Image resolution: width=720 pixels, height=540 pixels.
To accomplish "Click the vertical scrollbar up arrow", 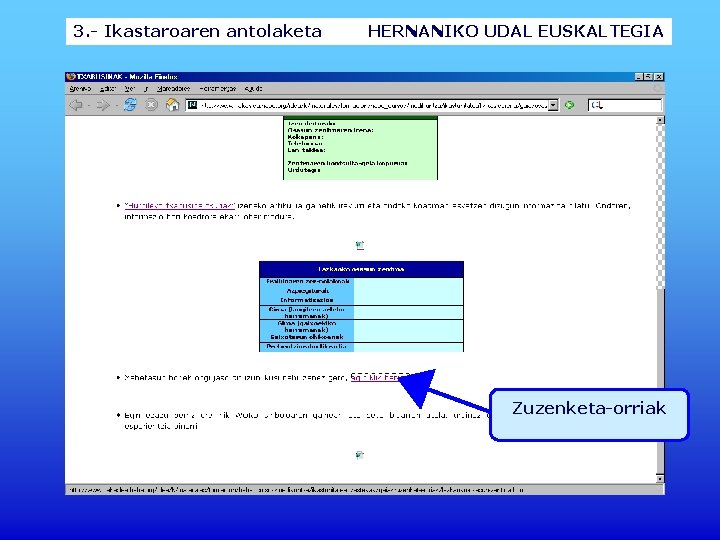I will 660,120.
